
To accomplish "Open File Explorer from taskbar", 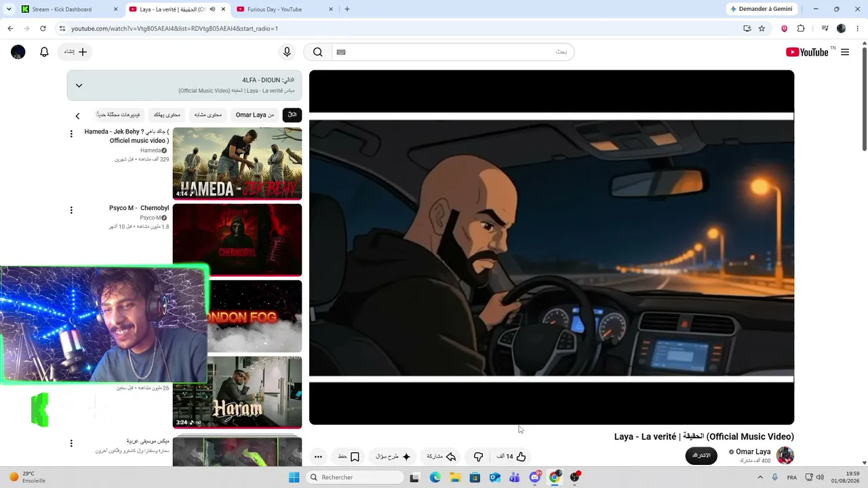I will [455, 477].
